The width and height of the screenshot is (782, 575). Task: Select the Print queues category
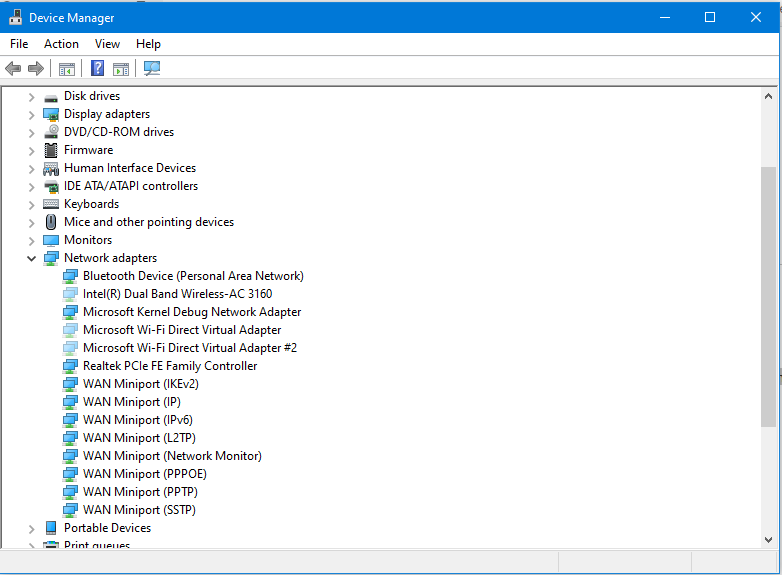click(97, 545)
